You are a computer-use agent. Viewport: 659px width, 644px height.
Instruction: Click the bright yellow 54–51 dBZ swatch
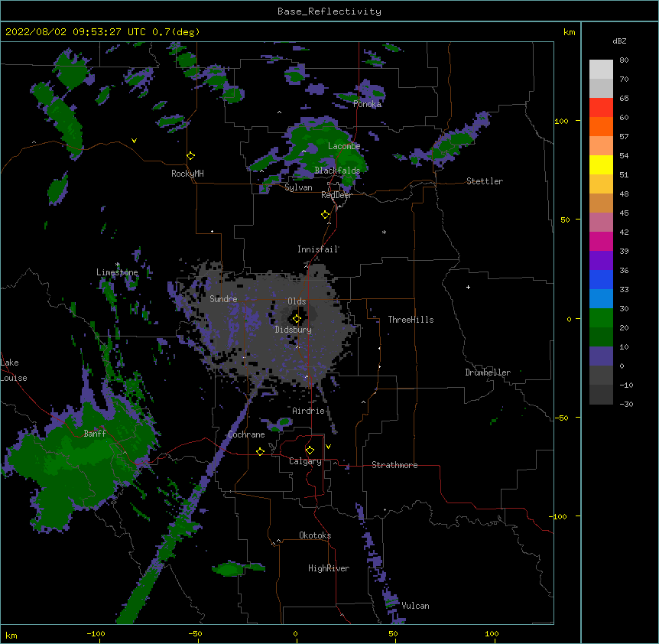pos(601,164)
